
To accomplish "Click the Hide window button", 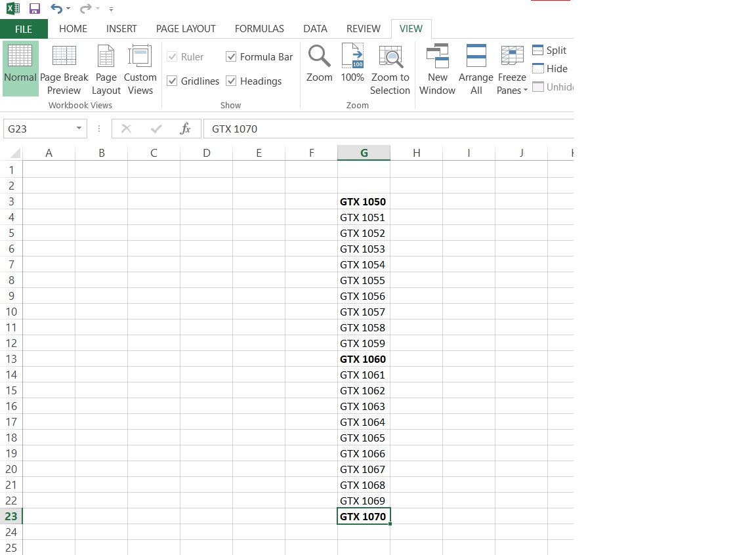I will (x=551, y=68).
